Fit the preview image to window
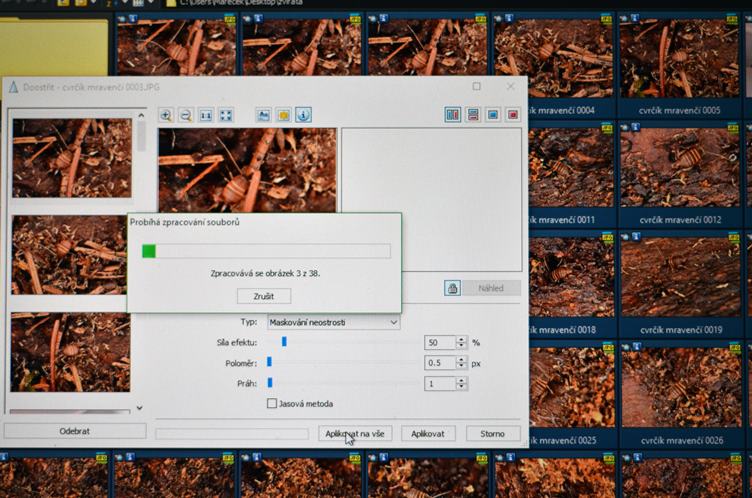Screen dimensions: 752x498 [x=226, y=115]
